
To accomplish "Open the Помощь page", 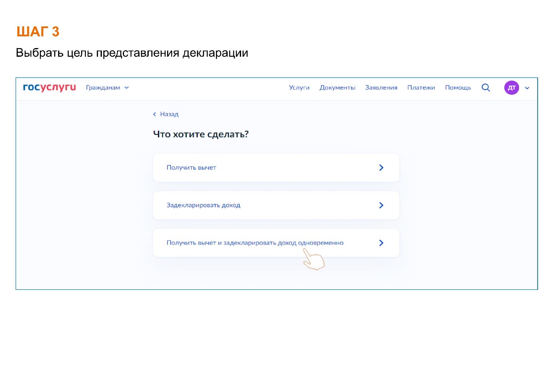I will point(458,87).
